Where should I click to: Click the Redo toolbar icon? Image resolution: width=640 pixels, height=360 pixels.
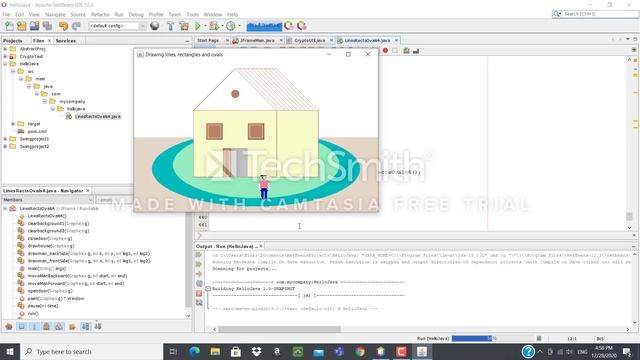click(76, 26)
